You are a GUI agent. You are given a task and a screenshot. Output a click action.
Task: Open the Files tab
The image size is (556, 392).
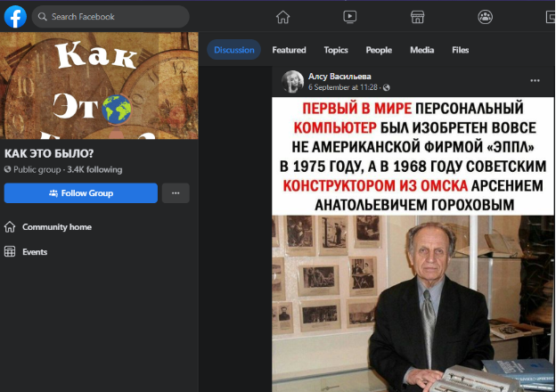point(461,50)
